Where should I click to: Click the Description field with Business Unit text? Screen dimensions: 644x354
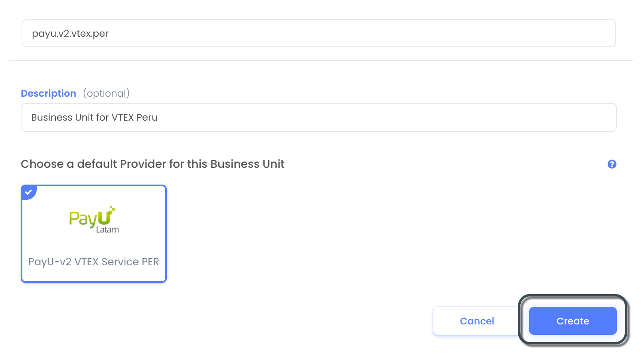[318, 117]
